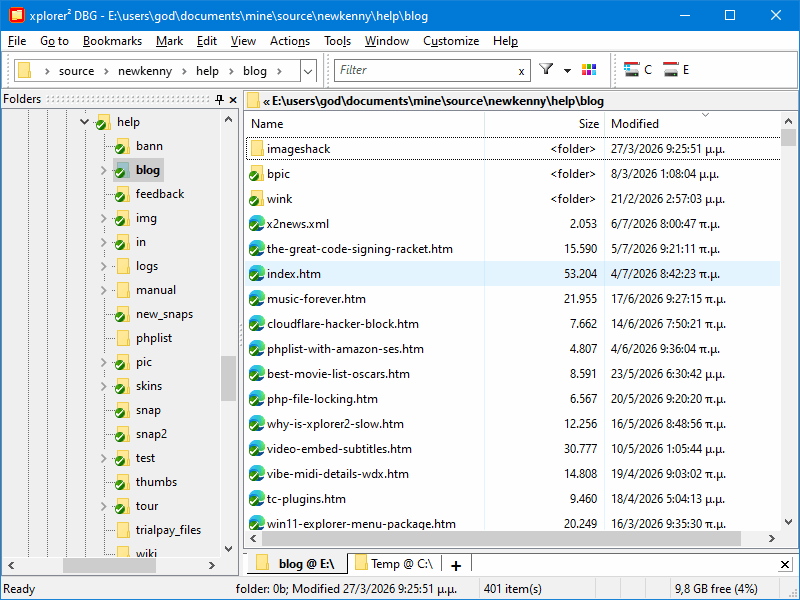This screenshot has width=800, height=600.
Task: Collapse the help folder in tree
Action: [x=85, y=122]
